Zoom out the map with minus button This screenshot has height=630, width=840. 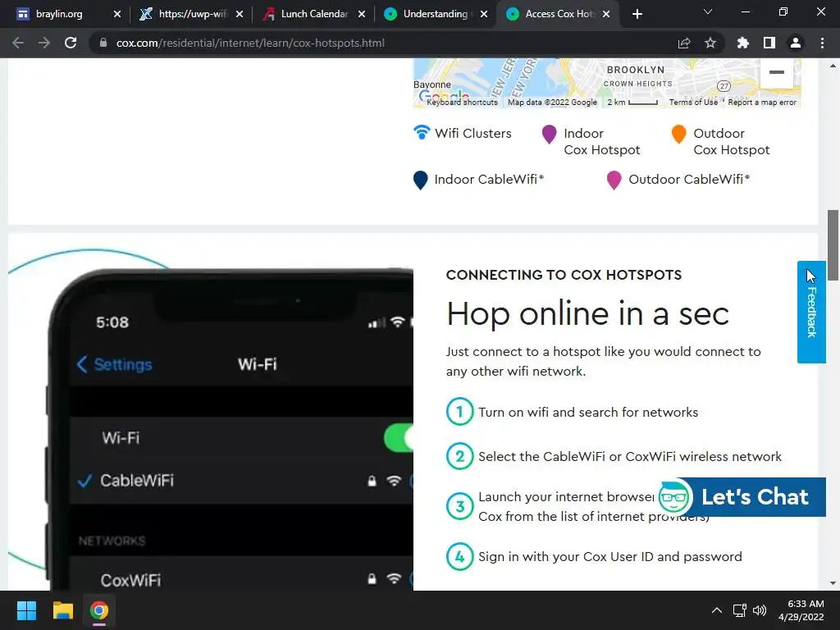pos(776,72)
